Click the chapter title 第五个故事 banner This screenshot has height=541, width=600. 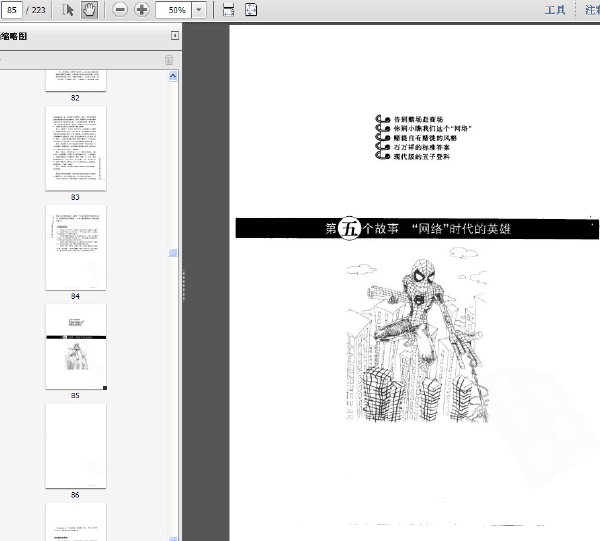[x=417, y=228]
